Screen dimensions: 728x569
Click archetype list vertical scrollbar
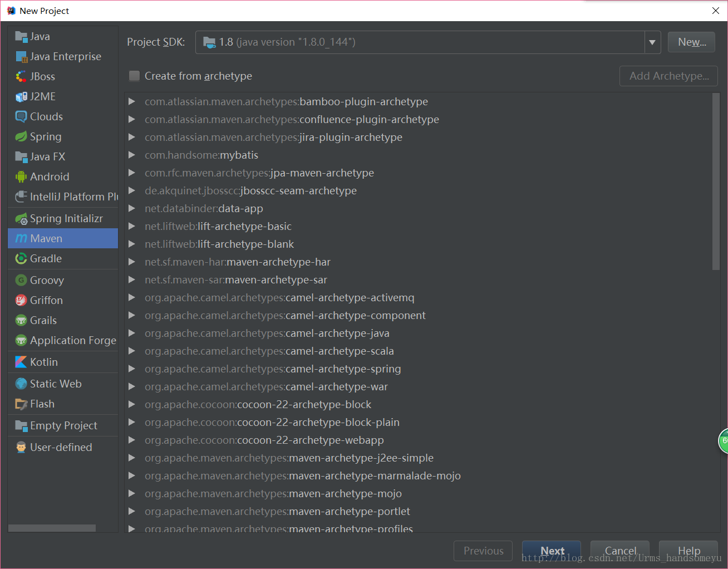[x=716, y=182]
